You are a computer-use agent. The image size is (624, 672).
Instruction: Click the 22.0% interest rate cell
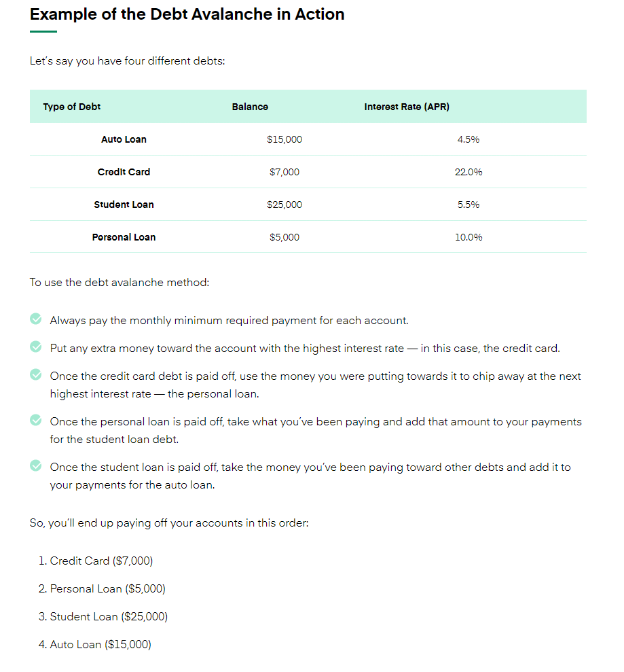coord(469,172)
